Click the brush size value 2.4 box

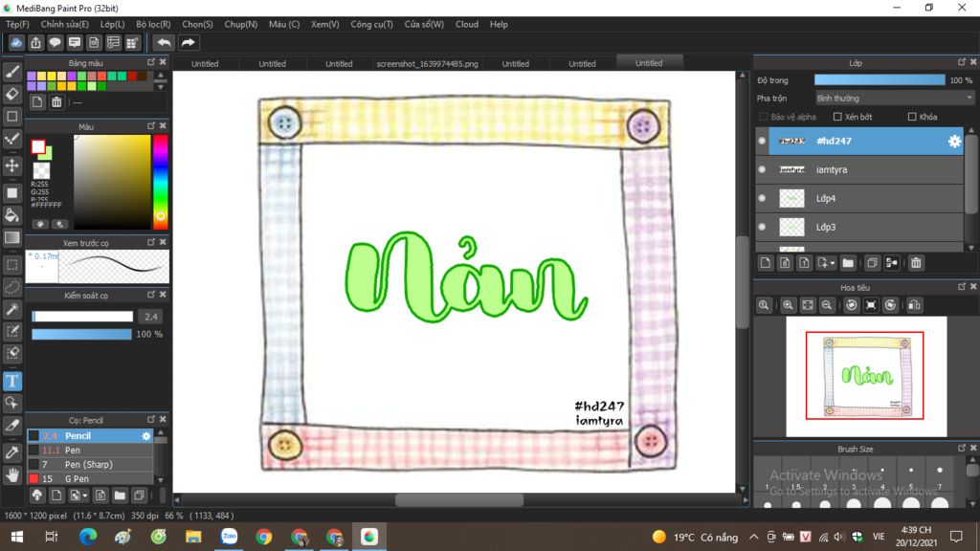[150, 317]
